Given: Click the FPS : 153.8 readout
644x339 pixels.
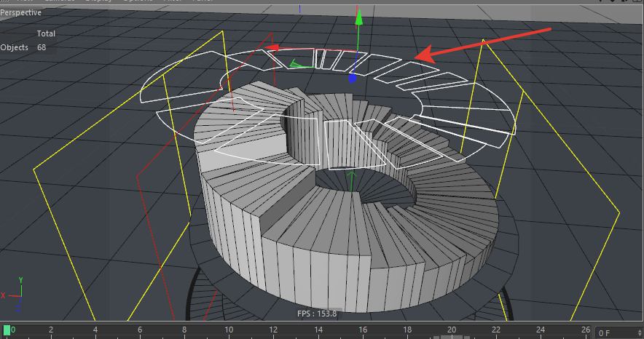Looking at the screenshot, I should (317, 314).
